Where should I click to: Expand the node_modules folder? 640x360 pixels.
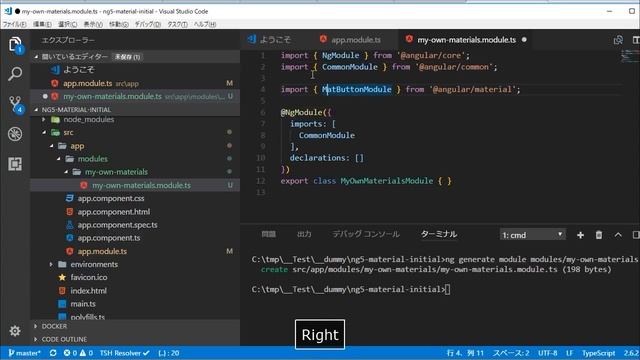click(x=44, y=120)
